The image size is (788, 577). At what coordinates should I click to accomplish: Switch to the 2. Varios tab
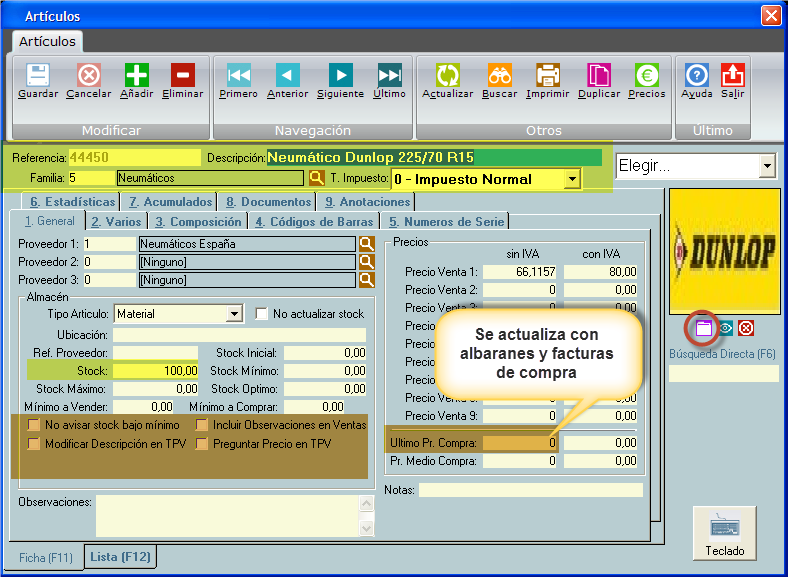click(116, 222)
